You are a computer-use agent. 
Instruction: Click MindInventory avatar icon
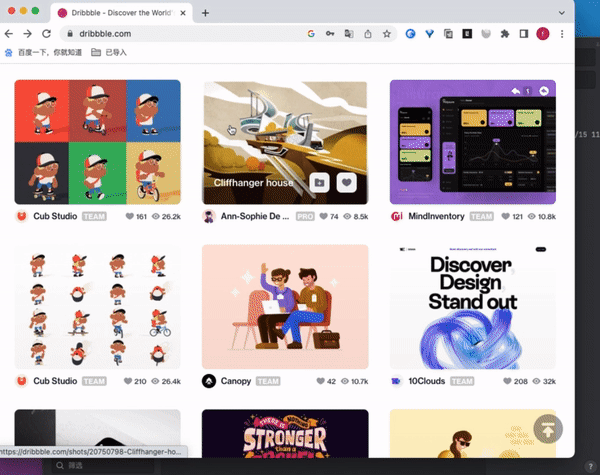[x=397, y=217]
